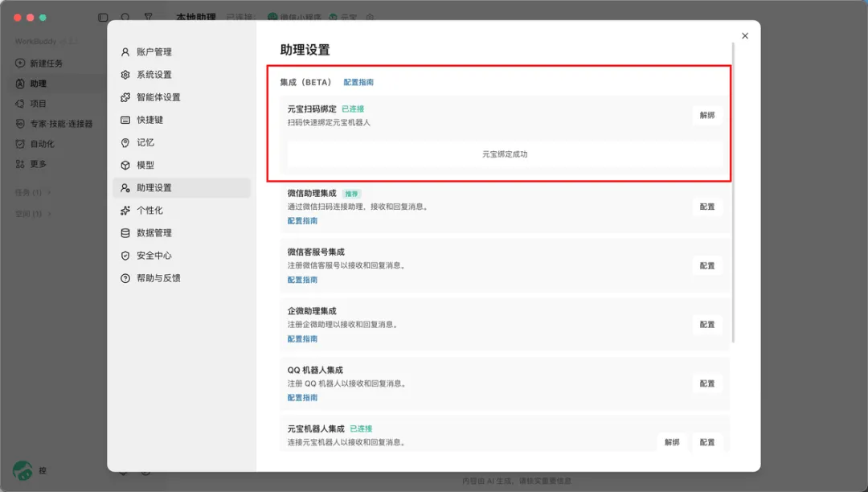Open 项目 in WorkBuddy main sidebar
868x492 pixels.
(x=31, y=104)
